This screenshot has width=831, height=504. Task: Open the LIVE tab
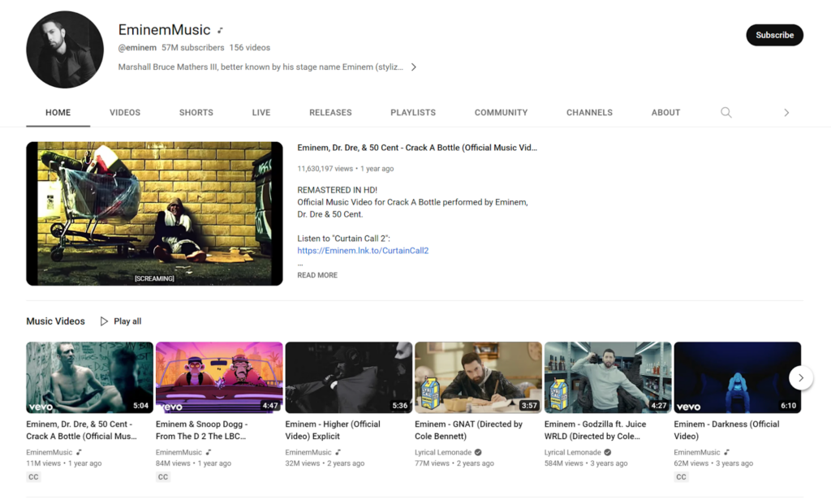point(261,112)
